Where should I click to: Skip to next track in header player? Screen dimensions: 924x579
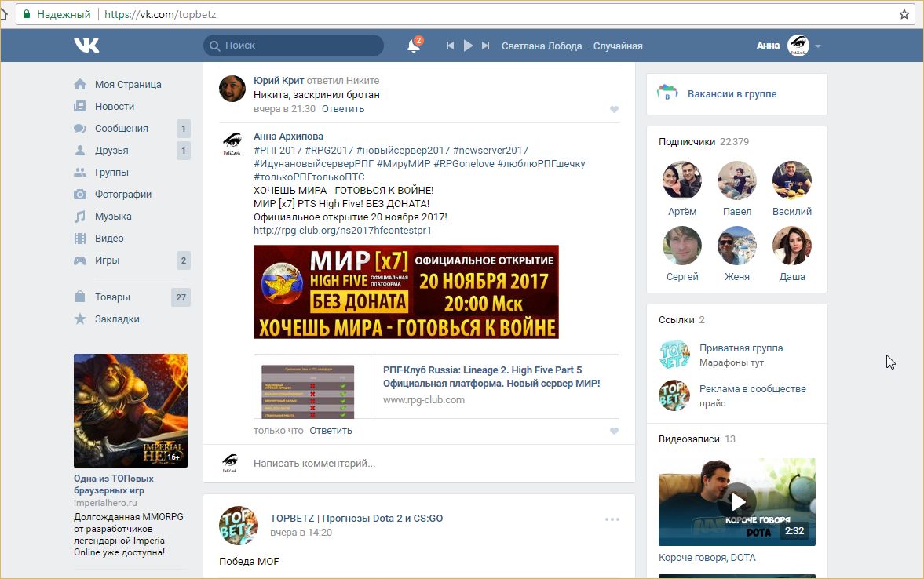486,46
